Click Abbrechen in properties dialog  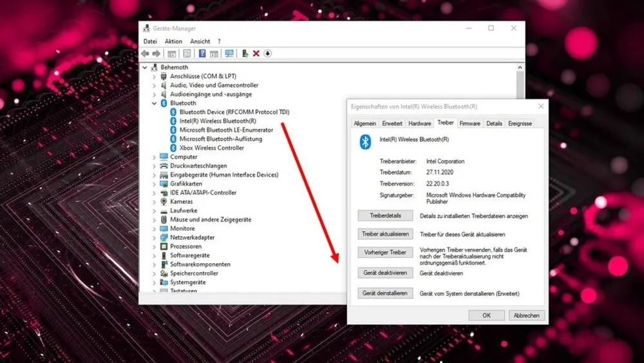pos(527,315)
